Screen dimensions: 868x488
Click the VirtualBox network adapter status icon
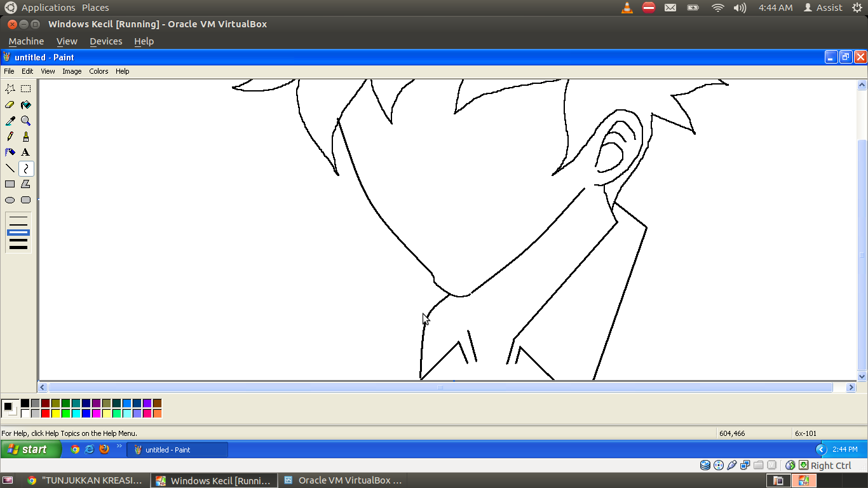tap(745, 465)
